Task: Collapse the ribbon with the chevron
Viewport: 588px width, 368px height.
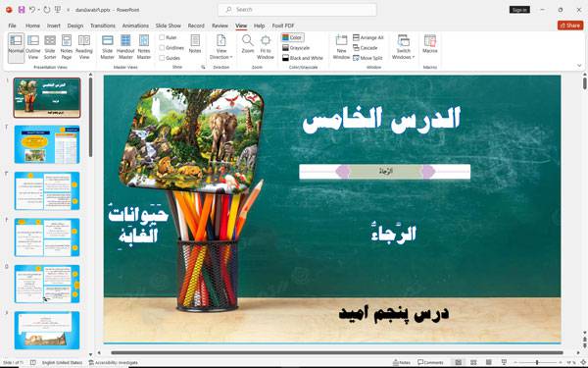Action: coord(579,66)
